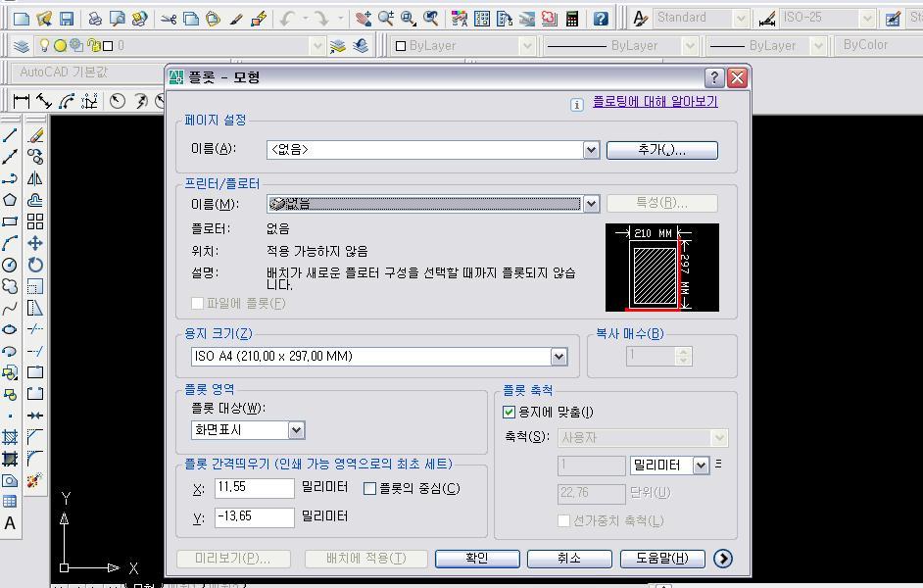Click the Layer Previous icon

(361, 45)
